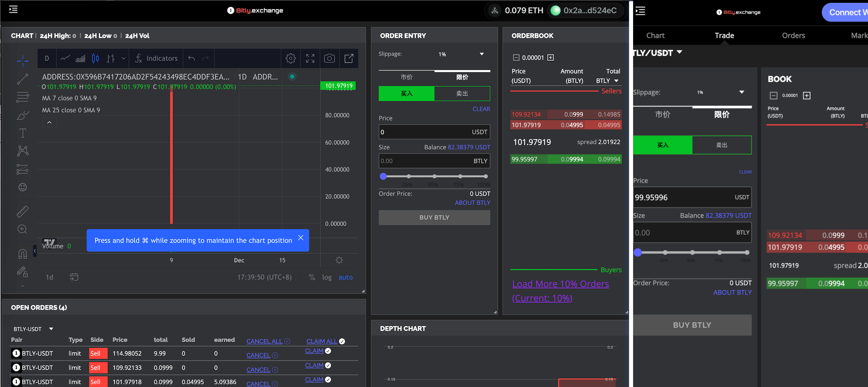
Task: Open the ABOUT BTLY link in Order Entry
Action: tap(472, 203)
